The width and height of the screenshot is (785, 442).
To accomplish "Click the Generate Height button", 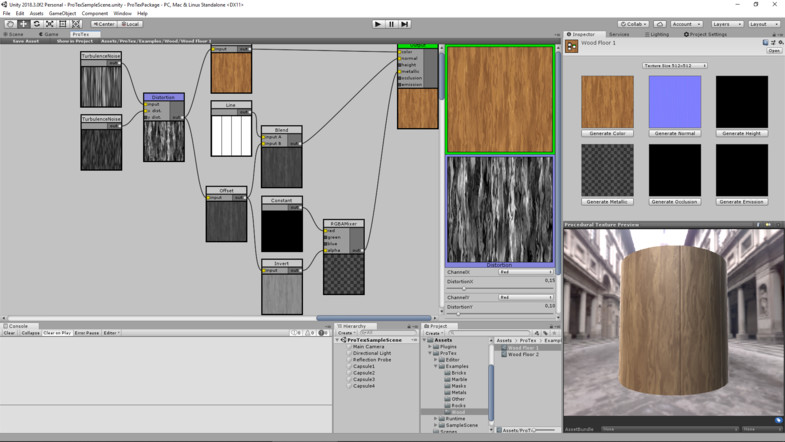I will tap(741, 133).
